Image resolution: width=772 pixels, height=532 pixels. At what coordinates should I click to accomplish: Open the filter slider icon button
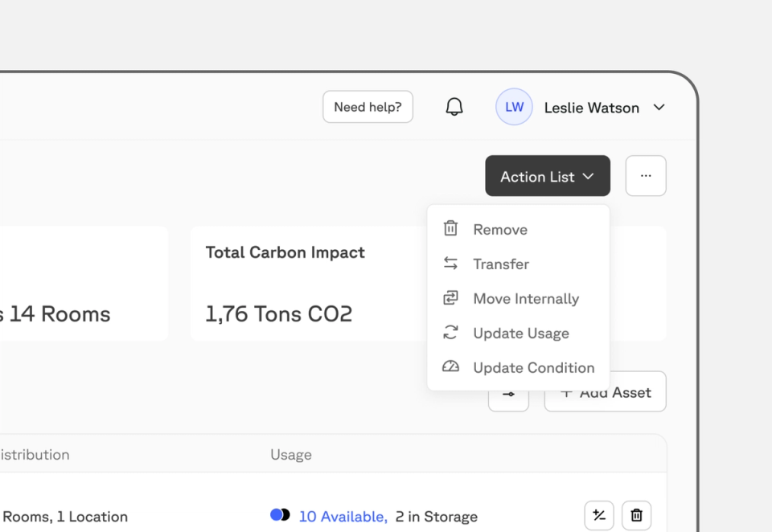pos(508,395)
